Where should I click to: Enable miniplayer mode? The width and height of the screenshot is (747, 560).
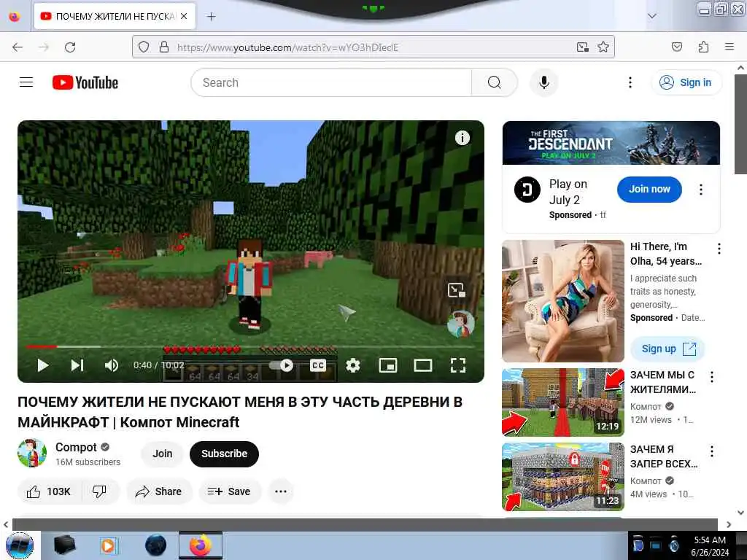click(x=388, y=365)
